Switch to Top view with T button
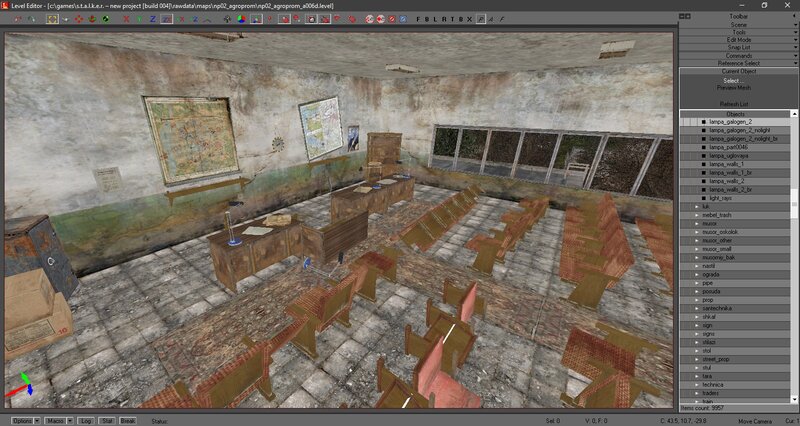800x426 pixels. 450,19
